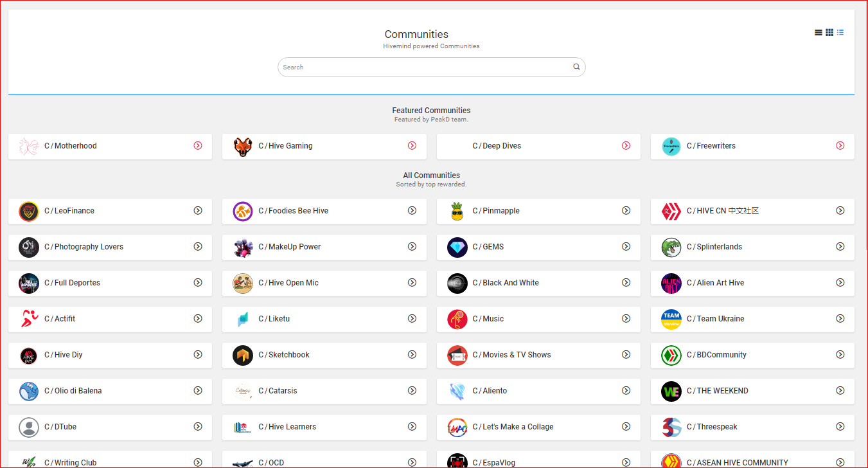868x468 pixels.
Task: Click the Sketchbook avatar
Action: click(x=243, y=355)
